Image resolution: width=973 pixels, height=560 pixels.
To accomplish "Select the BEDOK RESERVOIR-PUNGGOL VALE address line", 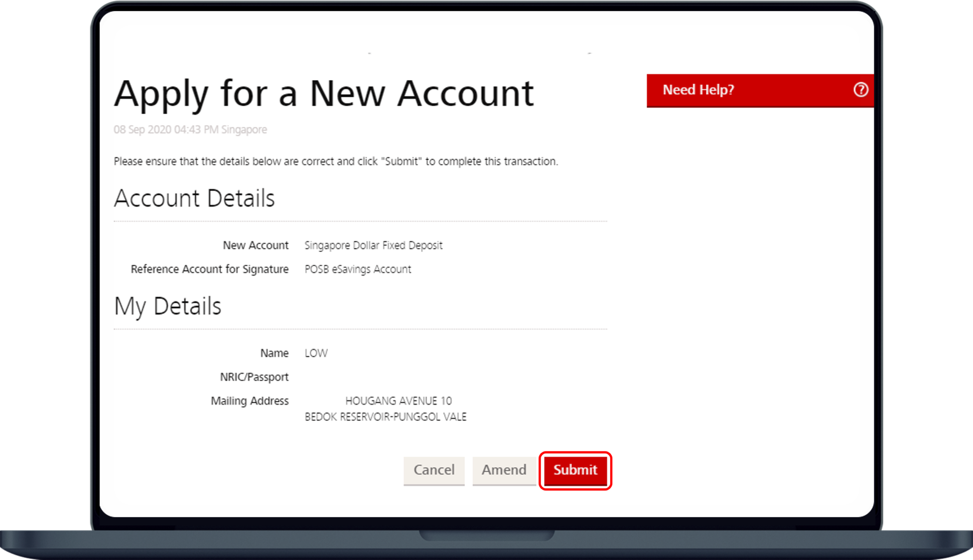I will (x=385, y=417).
